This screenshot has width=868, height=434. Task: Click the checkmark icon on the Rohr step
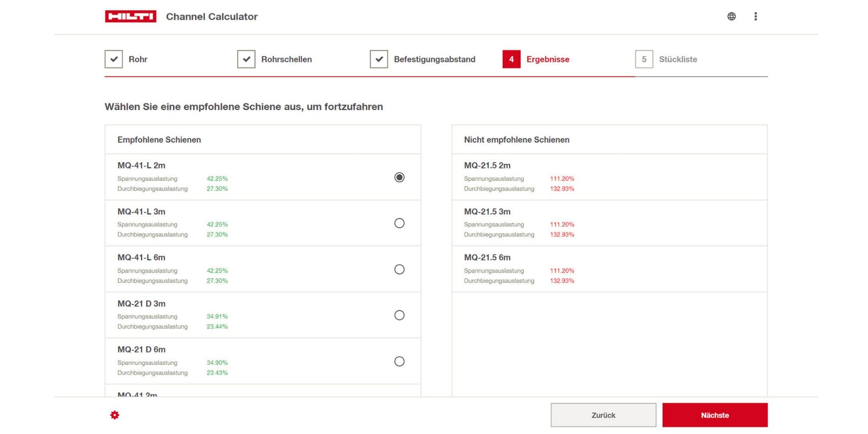(x=114, y=59)
